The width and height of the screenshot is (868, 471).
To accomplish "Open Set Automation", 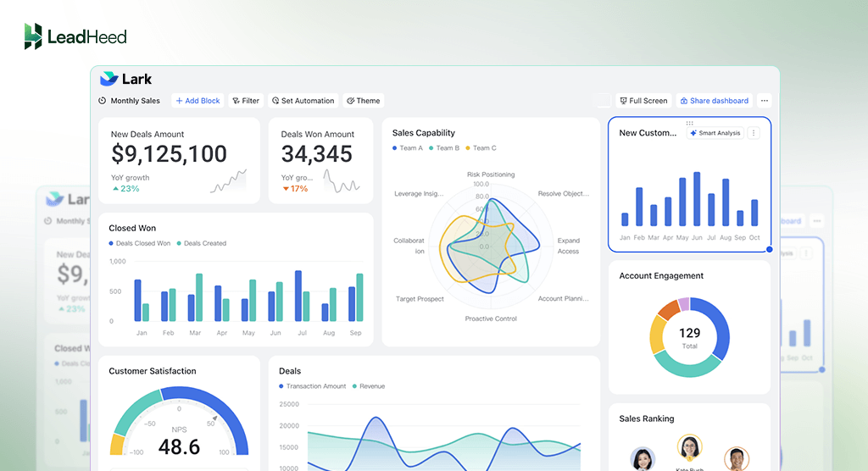I will pyautogui.click(x=303, y=101).
